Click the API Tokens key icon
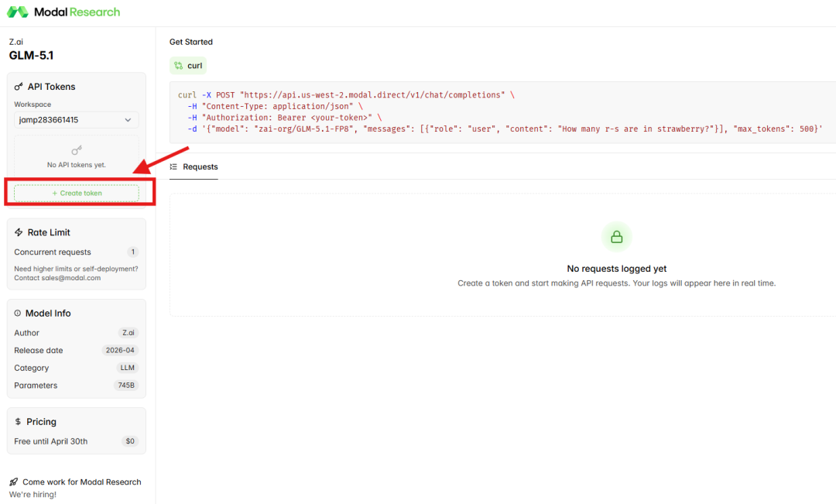836x504 pixels. [x=19, y=87]
